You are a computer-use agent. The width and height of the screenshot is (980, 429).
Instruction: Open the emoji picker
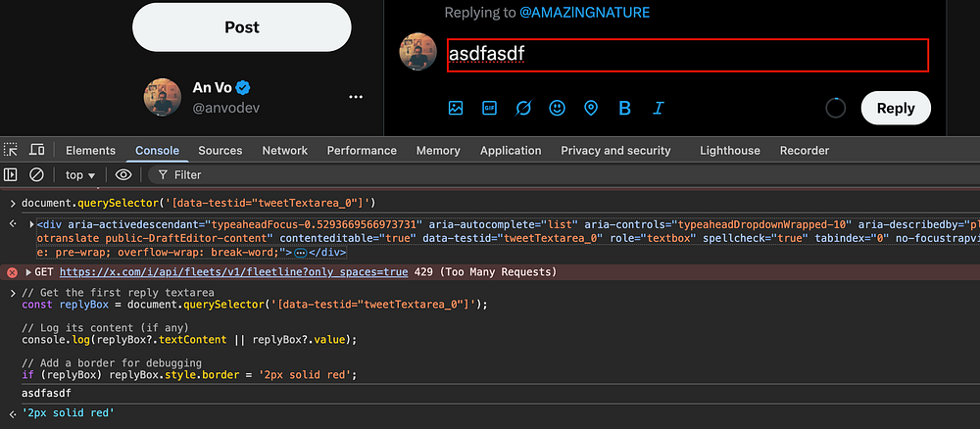pyautogui.click(x=558, y=109)
